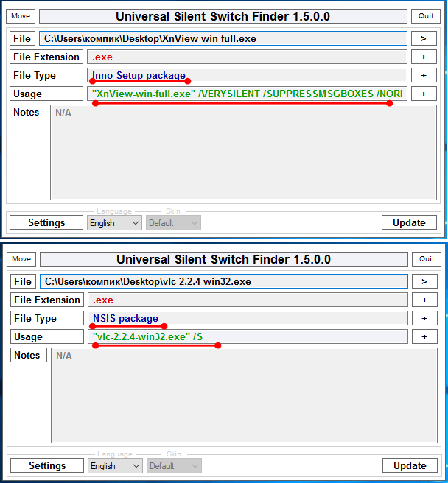Click File Extension label in vlc window
448x483 pixels.
tap(47, 300)
